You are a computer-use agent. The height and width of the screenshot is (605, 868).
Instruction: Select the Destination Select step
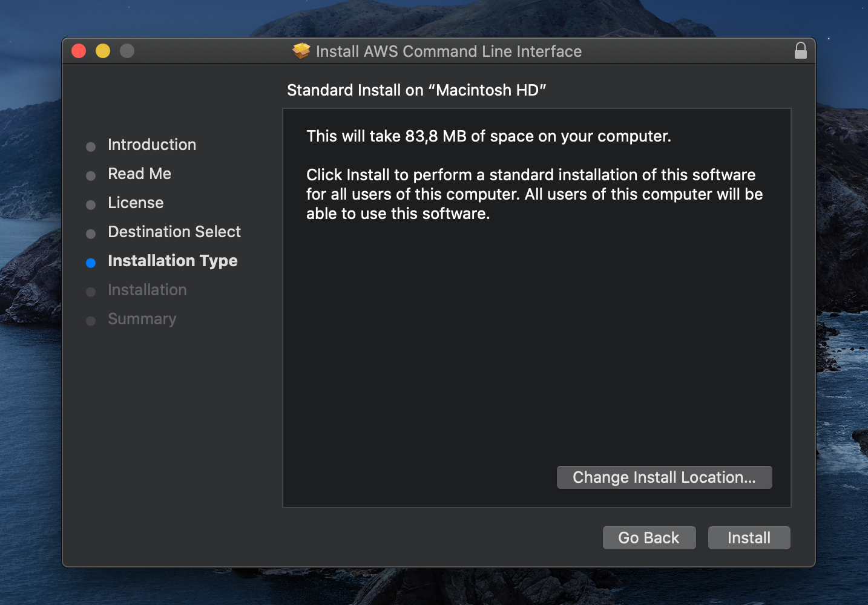pyautogui.click(x=174, y=232)
